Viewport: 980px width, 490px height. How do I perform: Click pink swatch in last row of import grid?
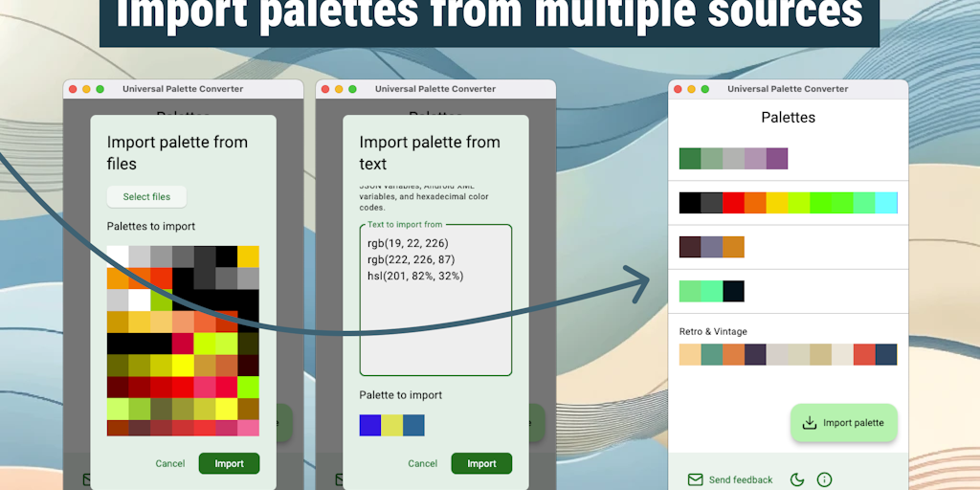click(x=248, y=428)
